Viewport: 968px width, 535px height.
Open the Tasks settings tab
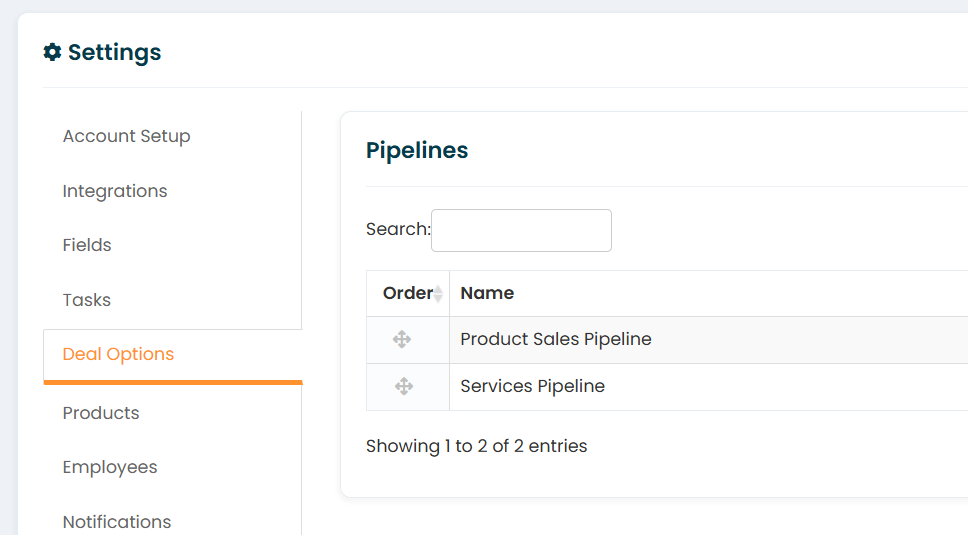tap(87, 300)
